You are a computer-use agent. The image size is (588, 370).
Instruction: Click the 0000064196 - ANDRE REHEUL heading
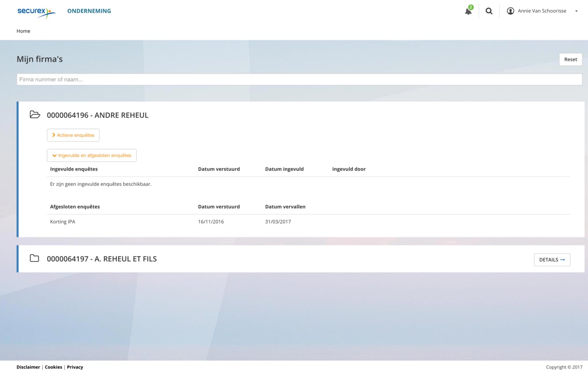coord(98,115)
